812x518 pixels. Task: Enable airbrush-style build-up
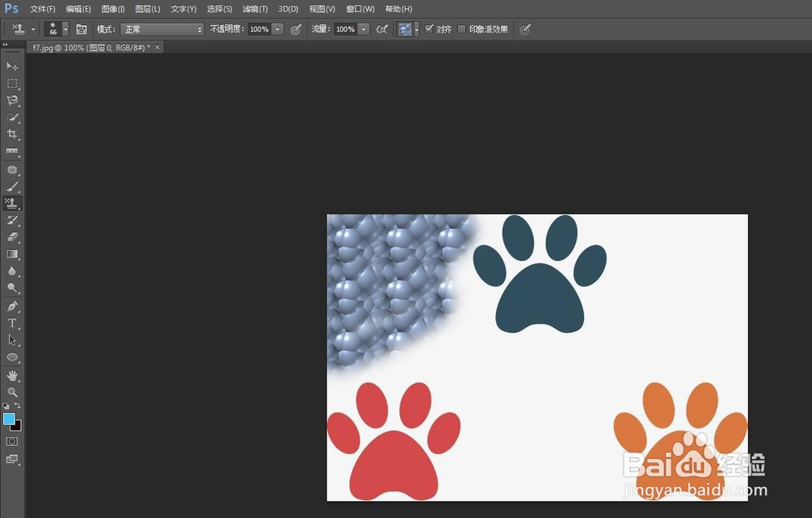(x=382, y=29)
